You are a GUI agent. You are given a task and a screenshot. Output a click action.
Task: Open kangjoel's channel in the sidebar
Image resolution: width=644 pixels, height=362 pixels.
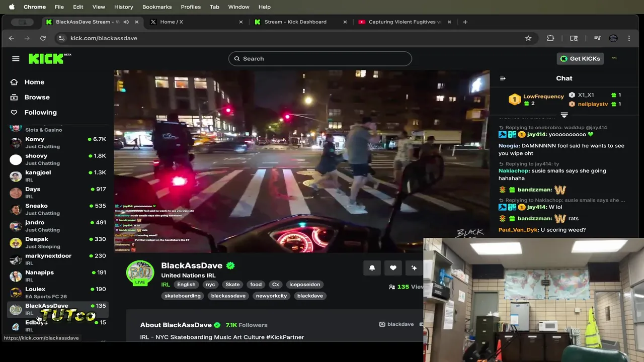tap(58, 176)
